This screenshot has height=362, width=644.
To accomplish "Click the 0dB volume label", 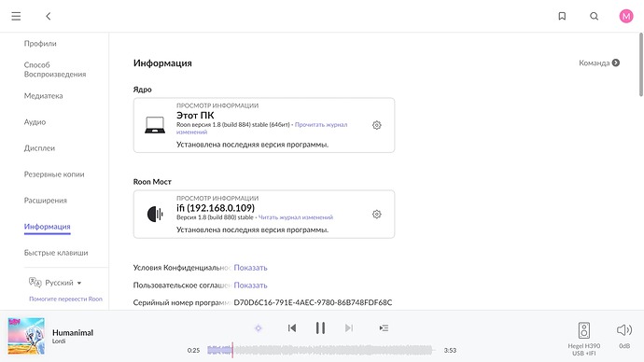I will [x=624, y=346].
